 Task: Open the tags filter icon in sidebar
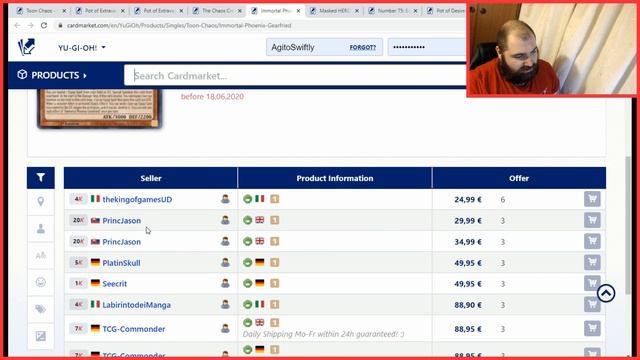(x=40, y=309)
